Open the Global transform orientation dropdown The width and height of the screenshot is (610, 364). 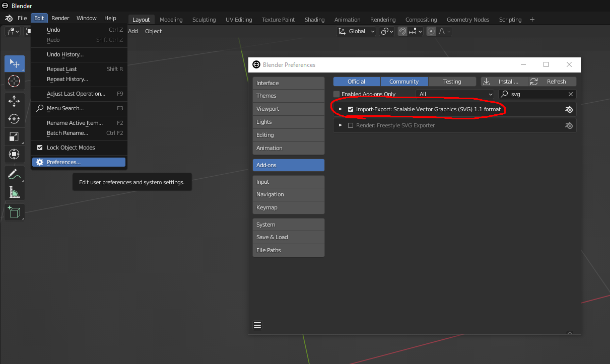pyautogui.click(x=357, y=31)
